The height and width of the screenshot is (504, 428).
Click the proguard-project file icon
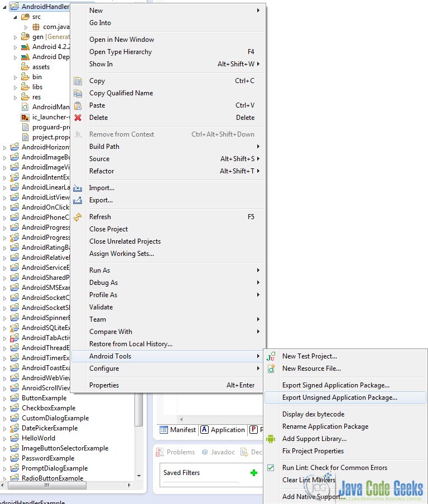coord(25,127)
